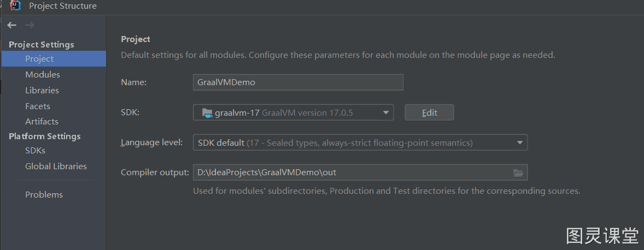Image resolution: width=644 pixels, height=250 pixels.
Task: Click the Compiler output label
Action: 155,172
